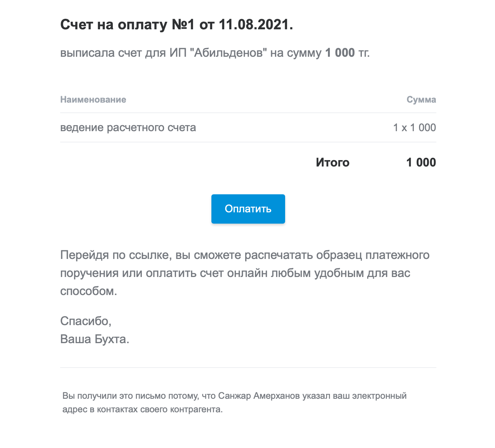Select the date 11.08.2021 in the heading
Screen dimensions: 495x448
(x=255, y=25)
